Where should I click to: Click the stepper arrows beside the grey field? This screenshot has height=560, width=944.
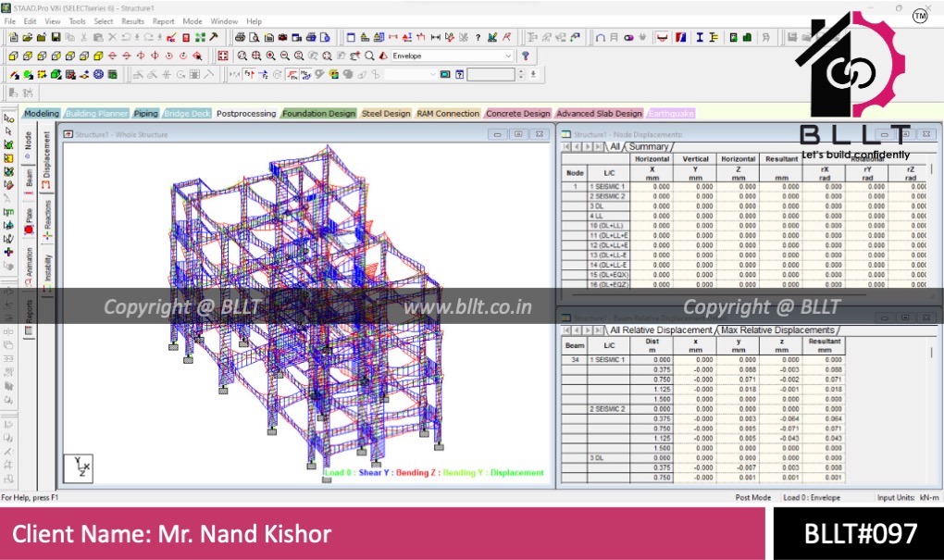(521, 75)
